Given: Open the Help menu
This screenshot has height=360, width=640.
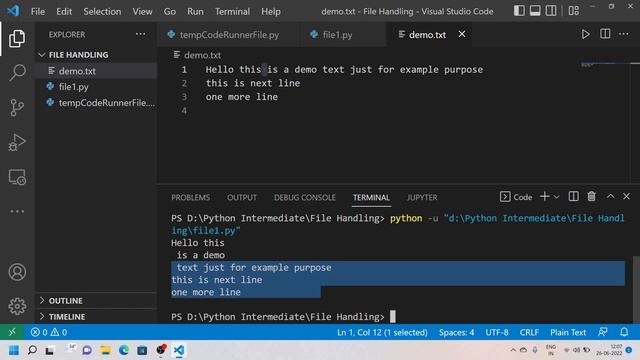Looking at the screenshot, I should 271,11.
